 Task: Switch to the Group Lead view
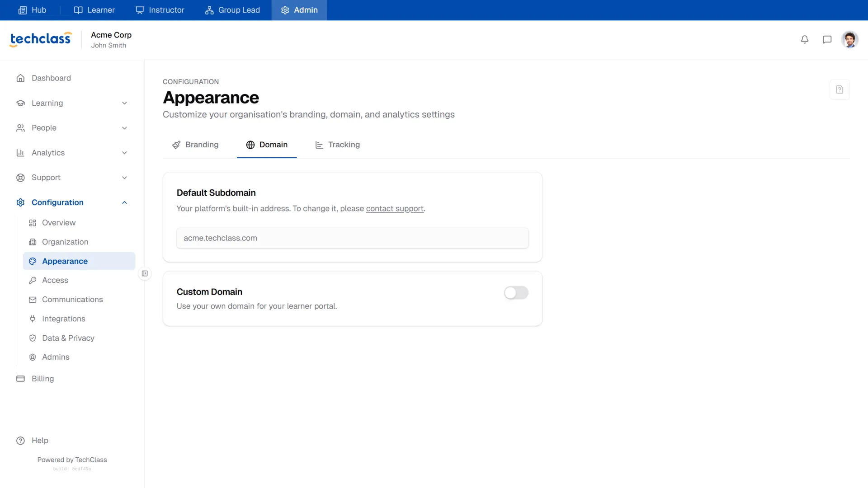pyautogui.click(x=232, y=10)
